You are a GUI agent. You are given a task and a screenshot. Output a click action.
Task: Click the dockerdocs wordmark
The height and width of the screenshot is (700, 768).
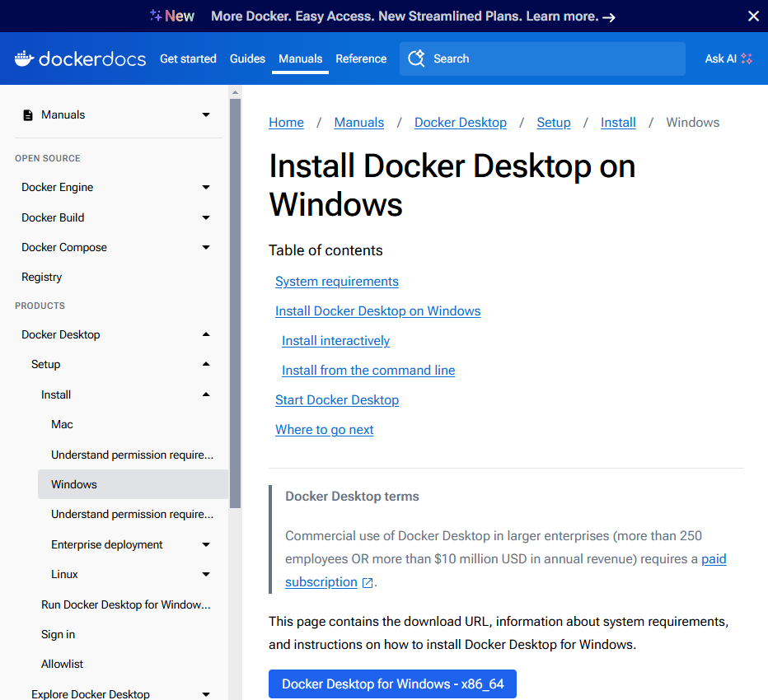[x=92, y=58]
